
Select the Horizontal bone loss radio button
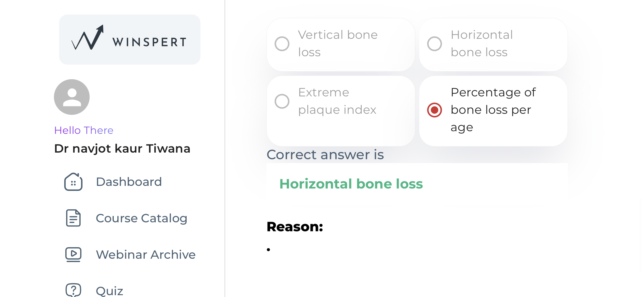(x=434, y=44)
